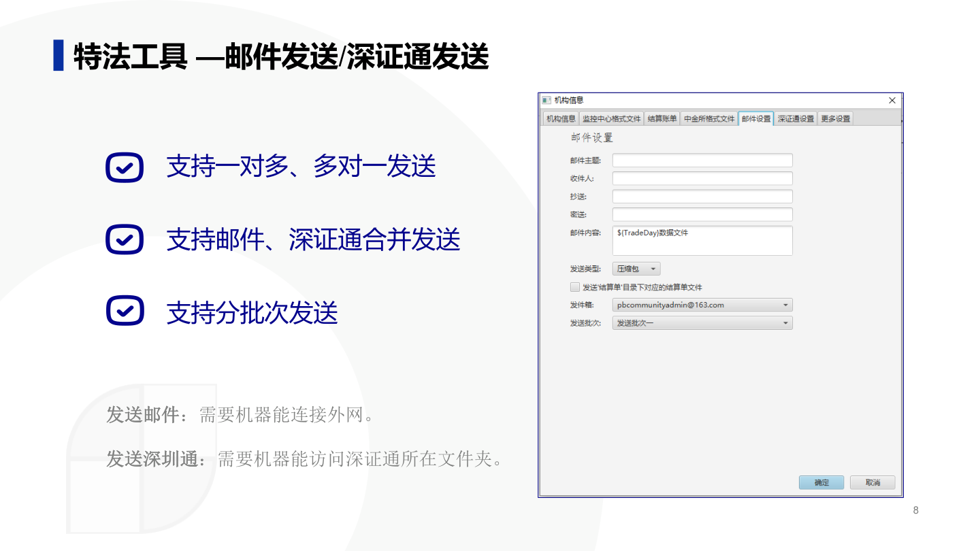
Task: Click the 发送批次: label
Action: point(585,323)
